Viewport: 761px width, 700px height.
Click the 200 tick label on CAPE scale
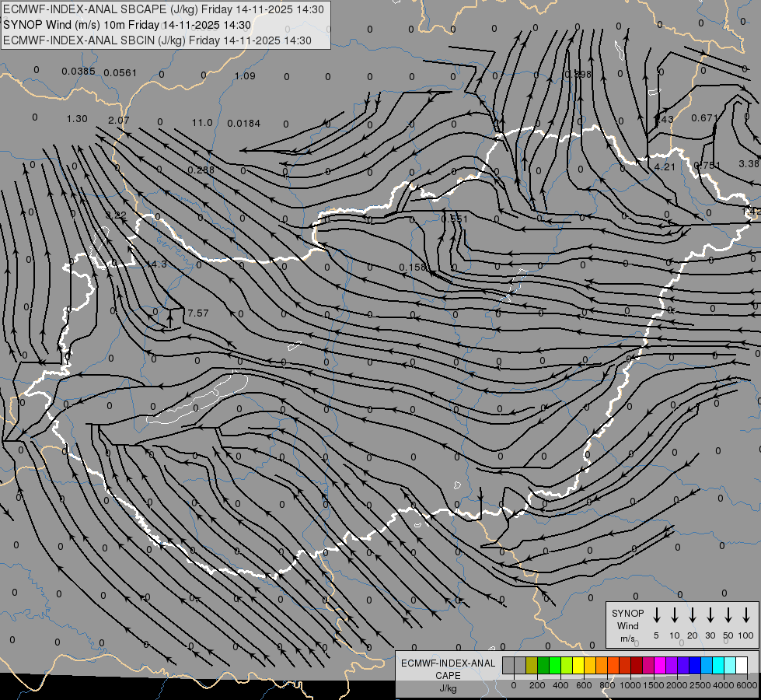click(x=537, y=685)
